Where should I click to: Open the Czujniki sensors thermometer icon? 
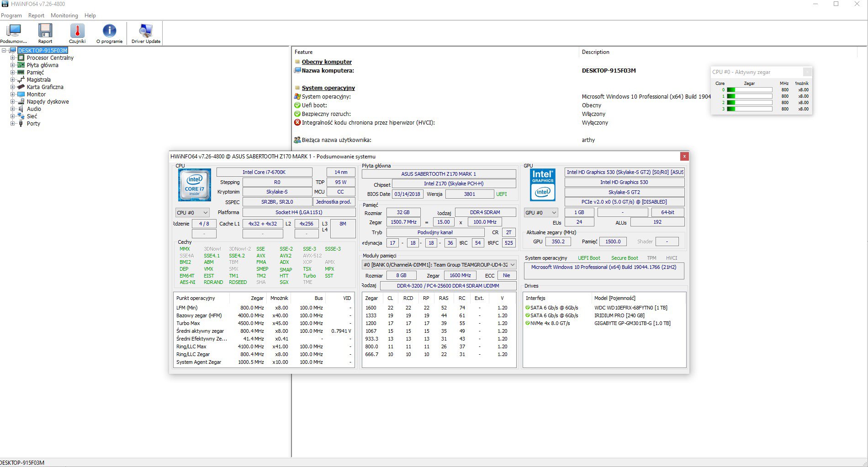(x=77, y=34)
